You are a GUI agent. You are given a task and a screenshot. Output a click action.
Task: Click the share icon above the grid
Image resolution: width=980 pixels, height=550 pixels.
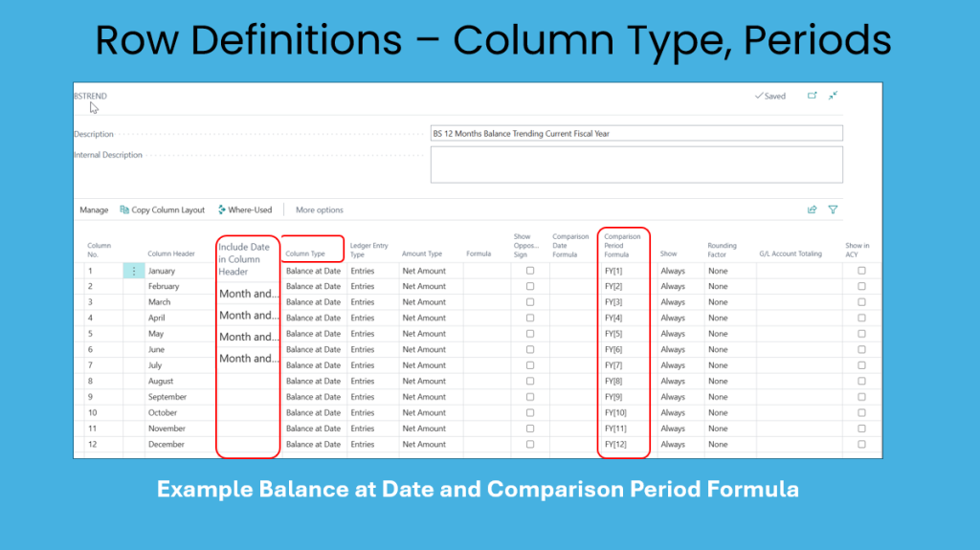[813, 209]
